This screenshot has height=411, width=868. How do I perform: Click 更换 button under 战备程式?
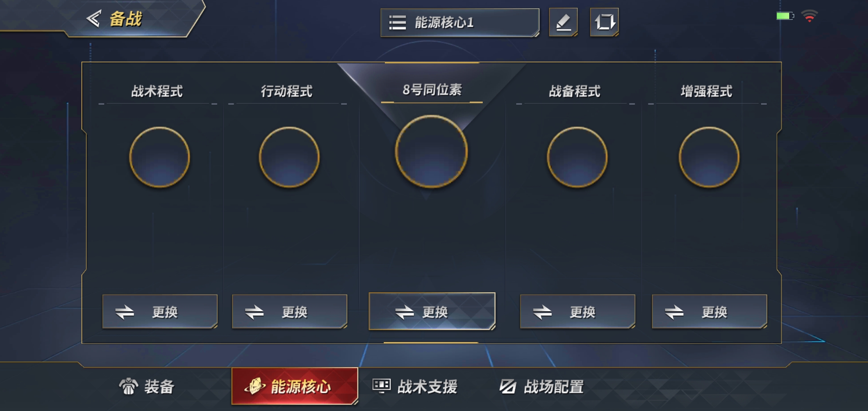(x=578, y=311)
